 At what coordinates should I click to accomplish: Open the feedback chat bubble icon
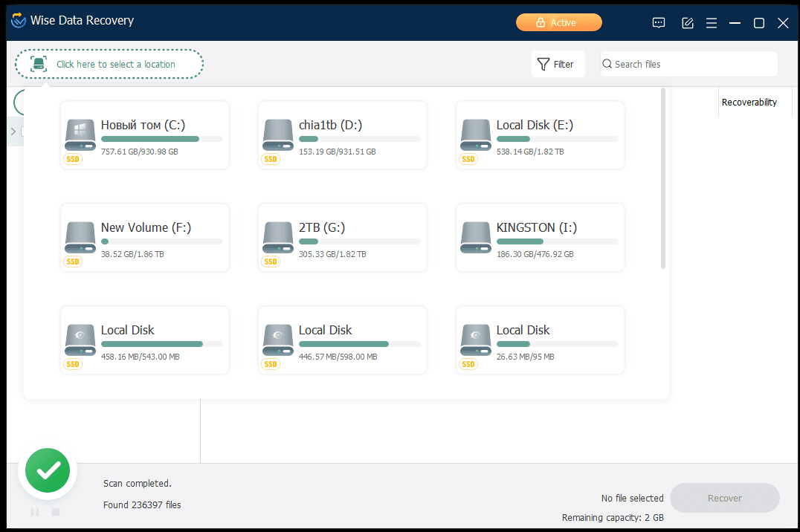(659, 23)
